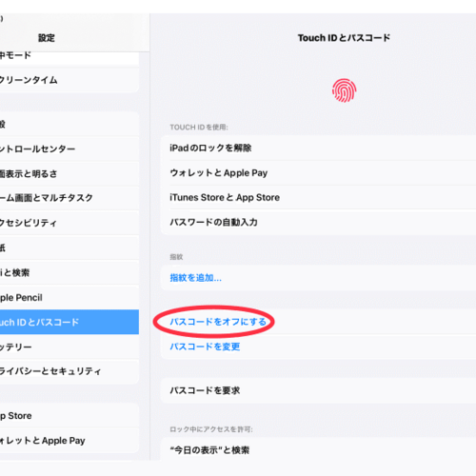Open the コントロールセンター settings row
Screen dimensions: 476x476
(x=69, y=149)
